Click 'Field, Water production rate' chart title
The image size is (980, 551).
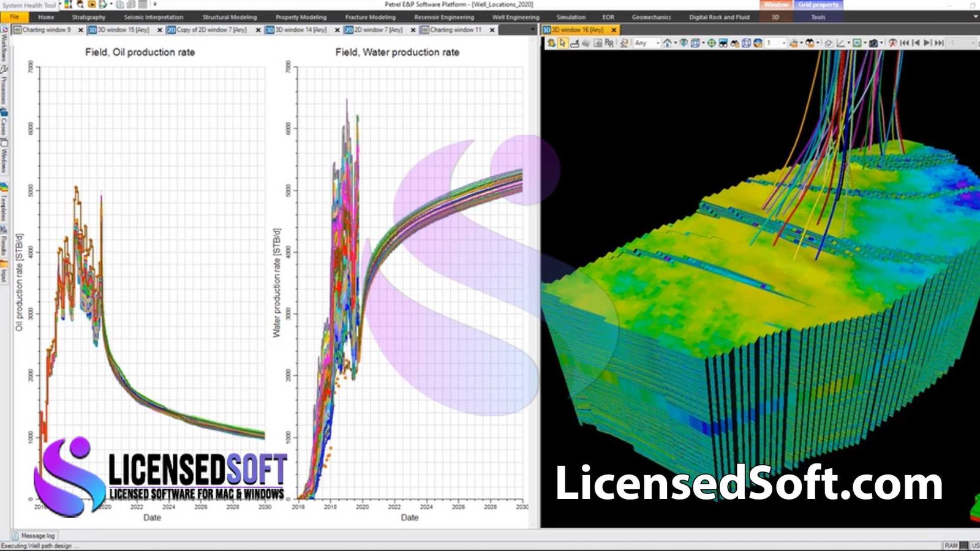tap(397, 53)
